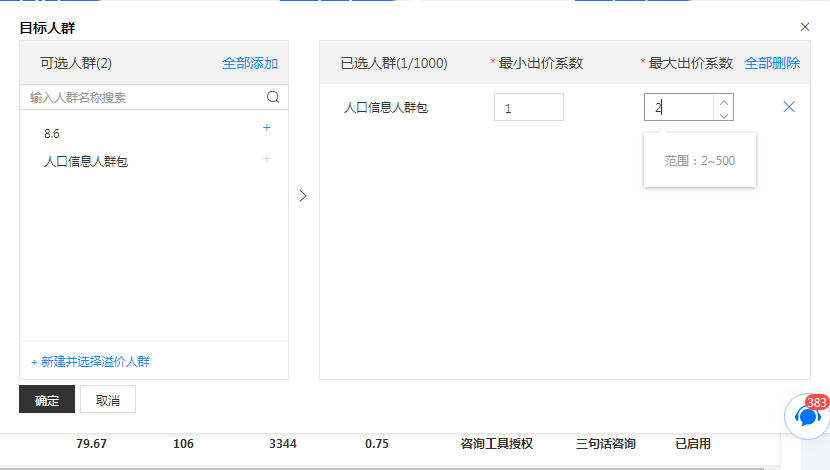Click the search magnifier icon
This screenshot has width=830, height=470.
[x=273, y=97]
